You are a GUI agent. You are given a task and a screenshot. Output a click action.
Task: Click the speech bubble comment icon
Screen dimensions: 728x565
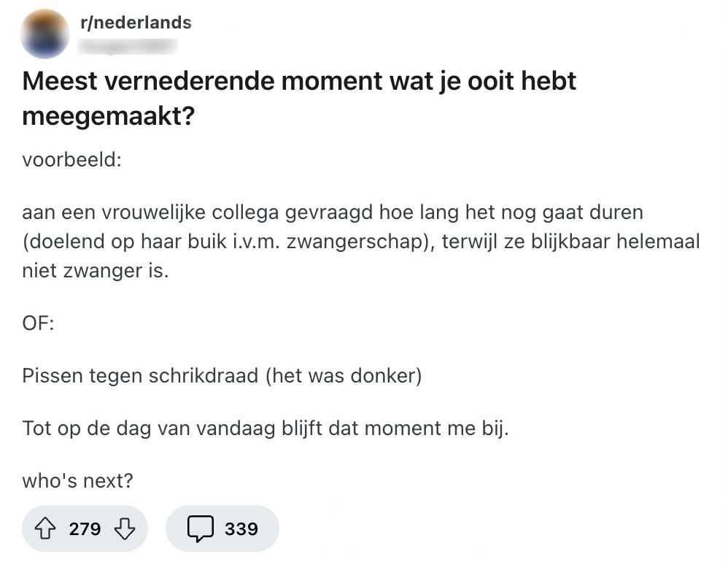click(x=200, y=529)
